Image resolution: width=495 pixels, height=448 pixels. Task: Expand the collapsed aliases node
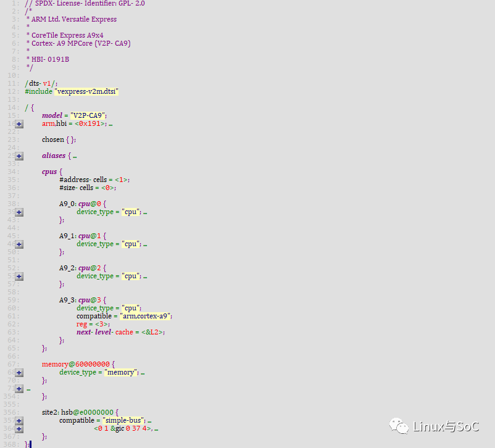19,156
